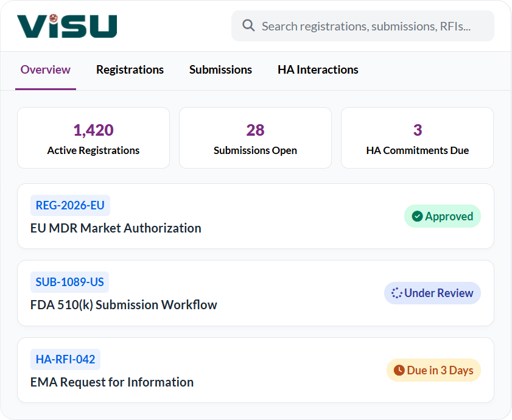Open the HA Commitments Due card
Viewport: 512px width, 420px height.
click(x=417, y=138)
